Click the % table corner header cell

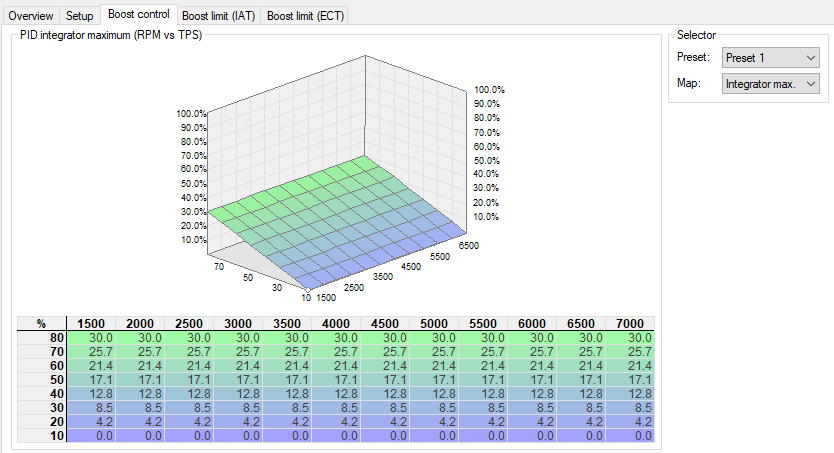coord(42,323)
